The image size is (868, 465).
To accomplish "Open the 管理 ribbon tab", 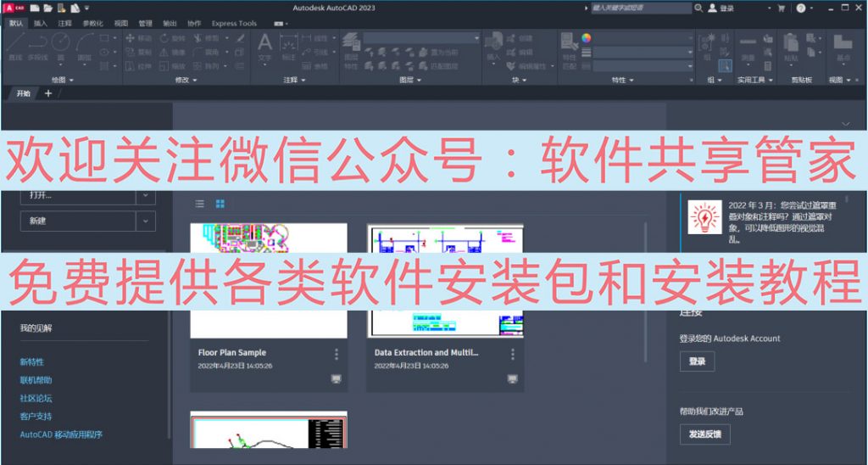I will 145,23.
